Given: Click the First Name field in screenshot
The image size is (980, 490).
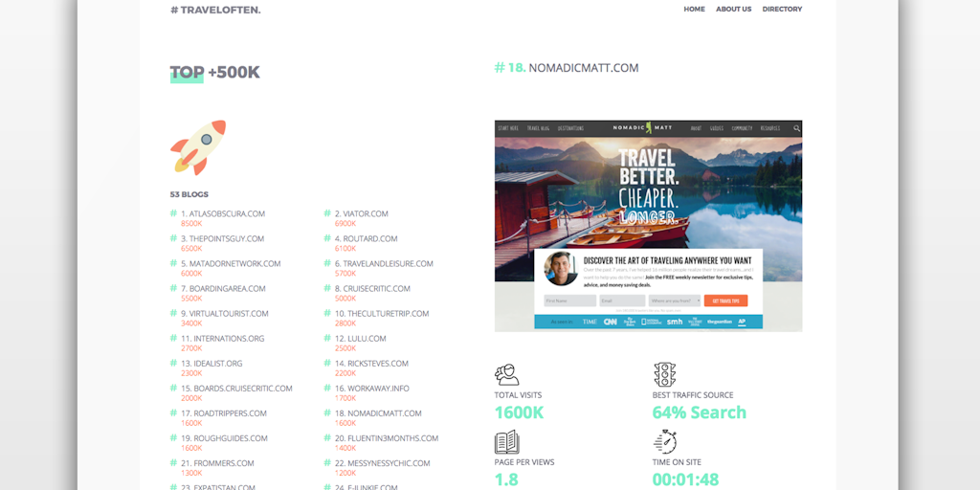Looking at the screenshot, I should [x=570, y=301].
